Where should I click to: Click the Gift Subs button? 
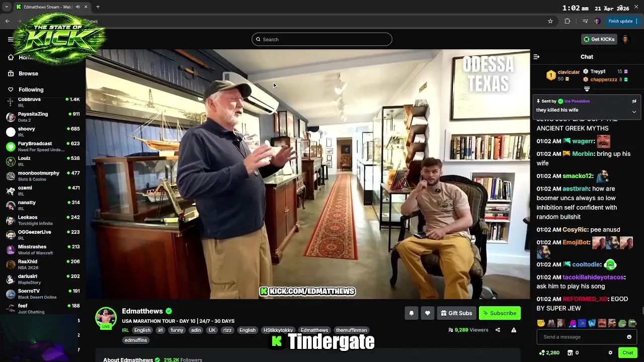[x=456, y=313]
